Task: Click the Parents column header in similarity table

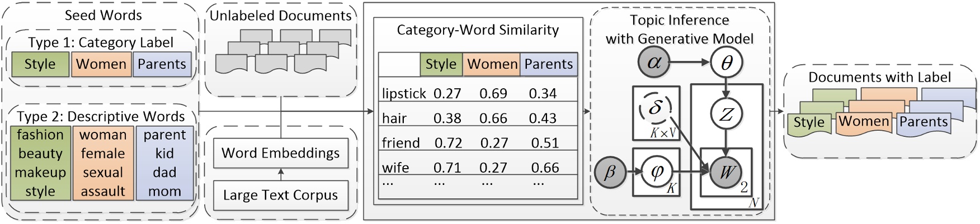Action: pos(548,65)
